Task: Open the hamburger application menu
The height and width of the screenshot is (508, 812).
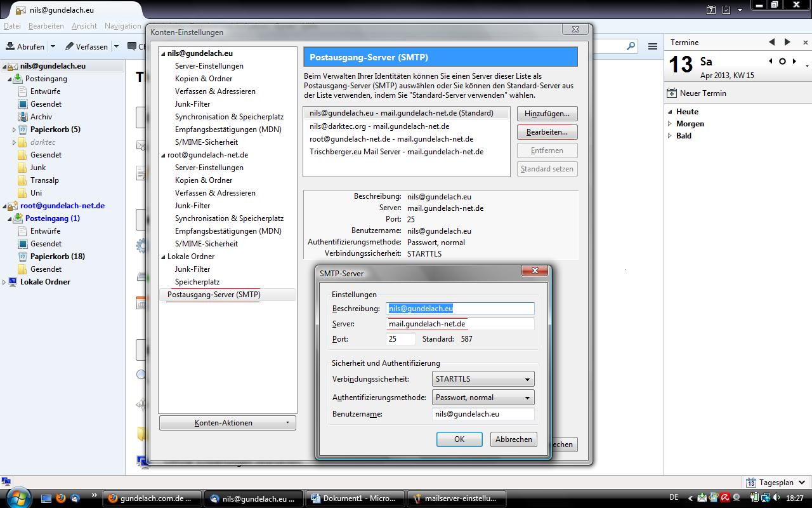Action: (x=652, y=46)
